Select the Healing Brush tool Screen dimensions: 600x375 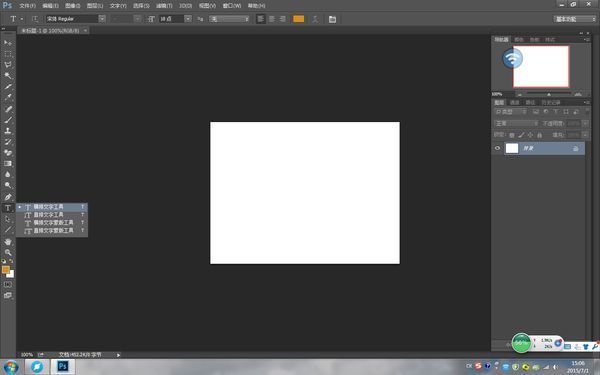tap(8, 109)
